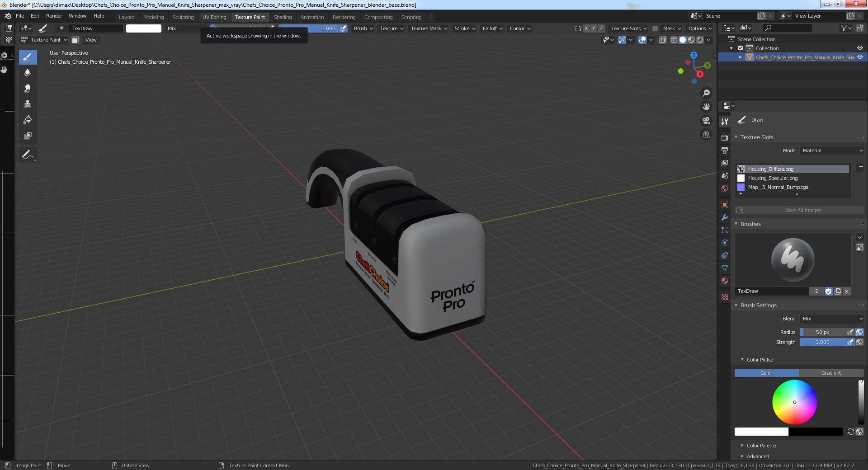
Task: Toggle show overlays button
Action: pos(642,40)
